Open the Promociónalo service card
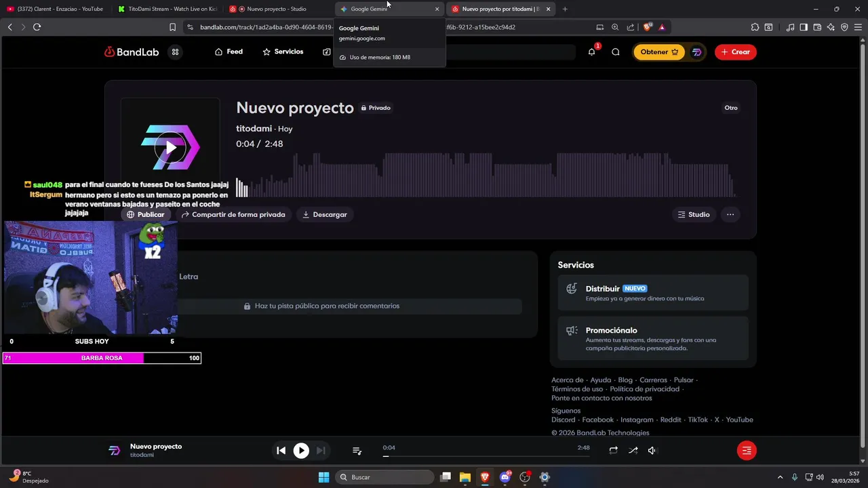Screen dimensions: 868x488 coord(653,338)
